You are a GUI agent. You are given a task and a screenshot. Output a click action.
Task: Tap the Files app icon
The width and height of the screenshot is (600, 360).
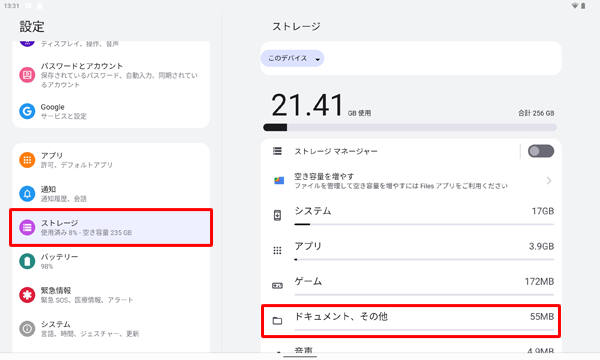point(279,181)
